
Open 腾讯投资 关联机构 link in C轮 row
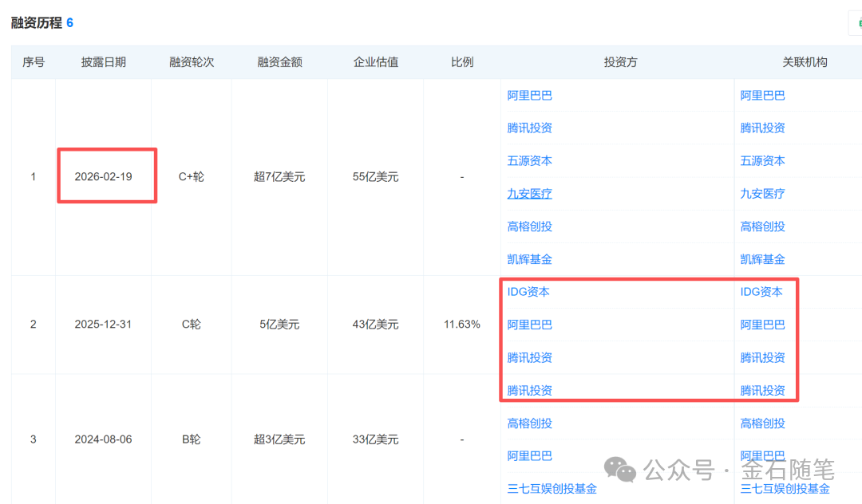(x=762, y=358)
